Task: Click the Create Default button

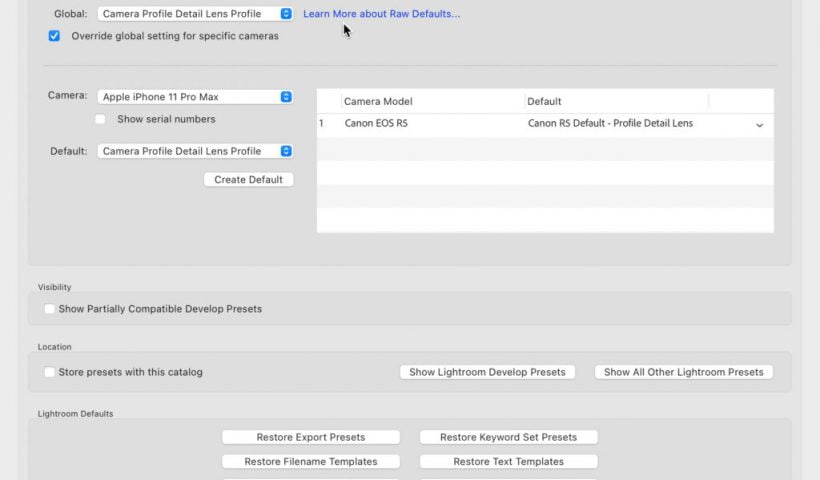Action: [248, 180]
